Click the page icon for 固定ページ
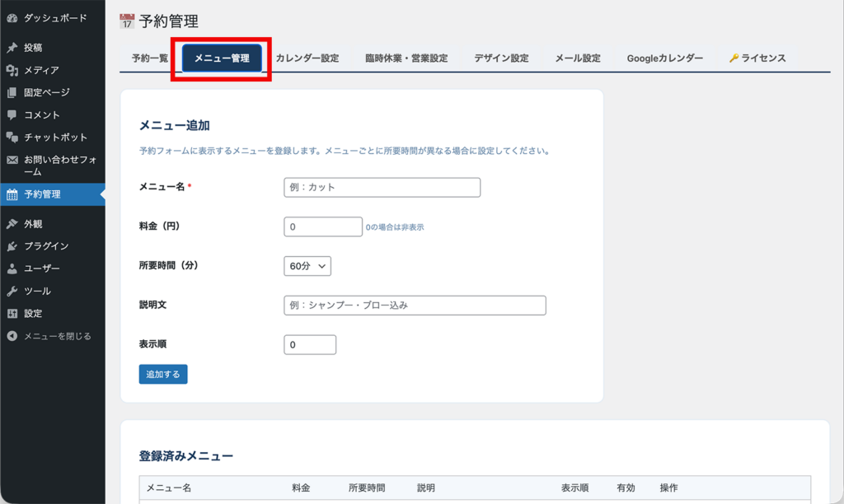 tap(12, 92)
